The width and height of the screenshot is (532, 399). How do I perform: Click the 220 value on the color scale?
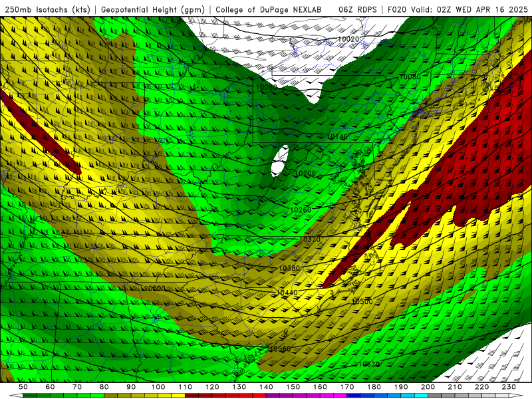tap(482, 387)
